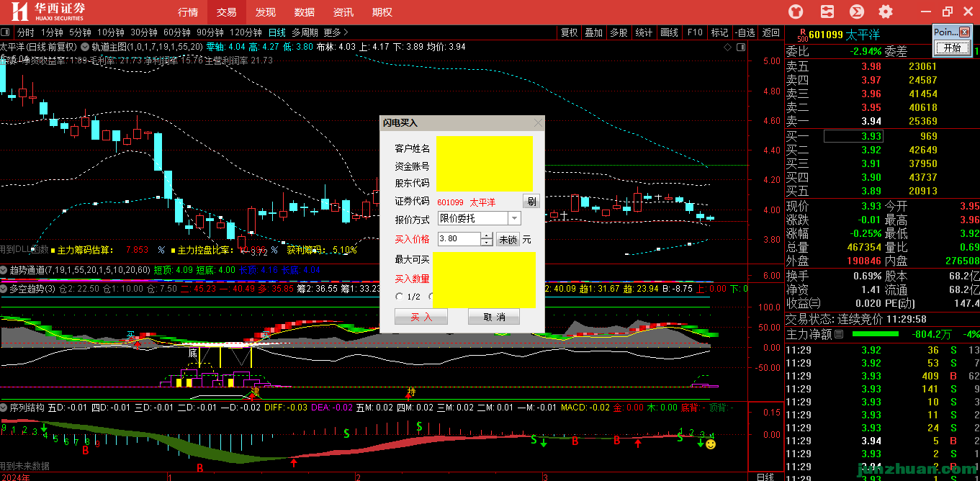Click the 统计 statistics button
Viewport: 980px width, 481px height.
(x=644, y=32)
